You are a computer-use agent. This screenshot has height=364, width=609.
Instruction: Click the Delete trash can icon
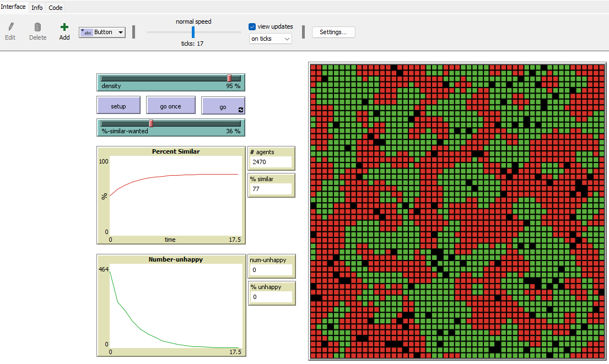pyautogui.click(x=37, y=27)
